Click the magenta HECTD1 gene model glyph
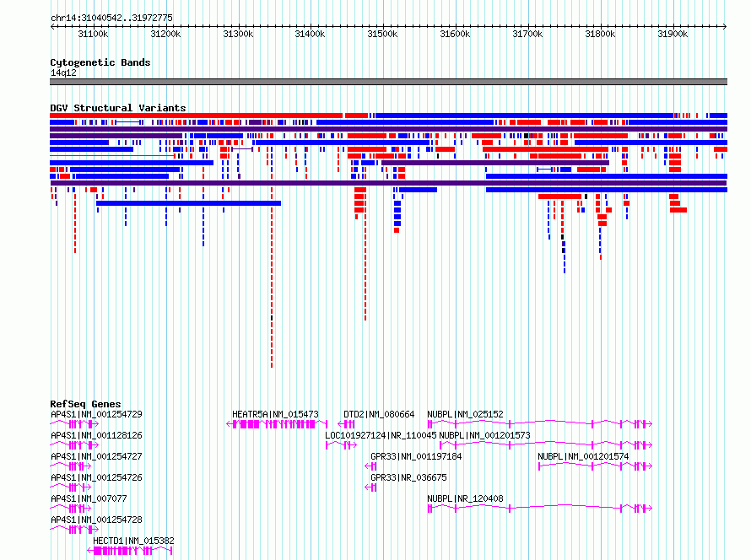Screen dimensions: 751x560 click(129, 551)
